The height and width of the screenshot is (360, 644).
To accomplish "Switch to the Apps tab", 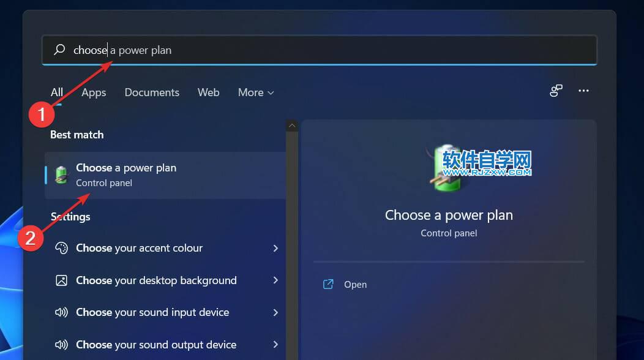I will click(94, 92).
